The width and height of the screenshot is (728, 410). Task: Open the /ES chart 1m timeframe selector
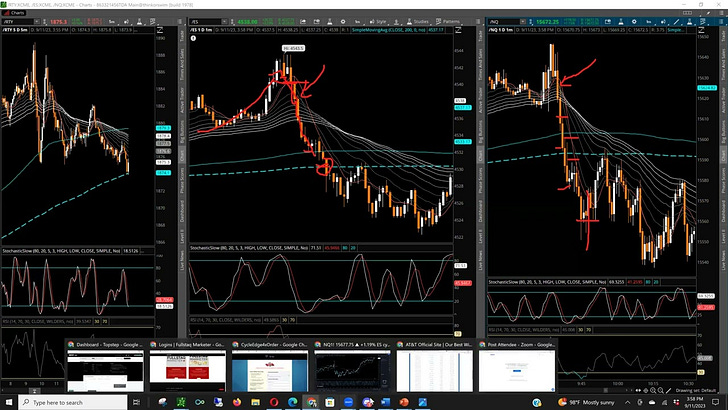pos(358,21)
